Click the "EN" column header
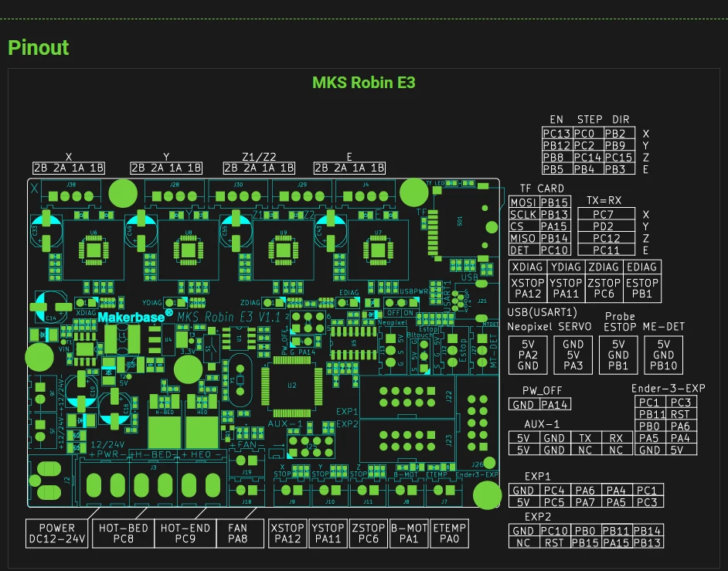Viewport: 728px width, 571px height. tap(556, 120)
